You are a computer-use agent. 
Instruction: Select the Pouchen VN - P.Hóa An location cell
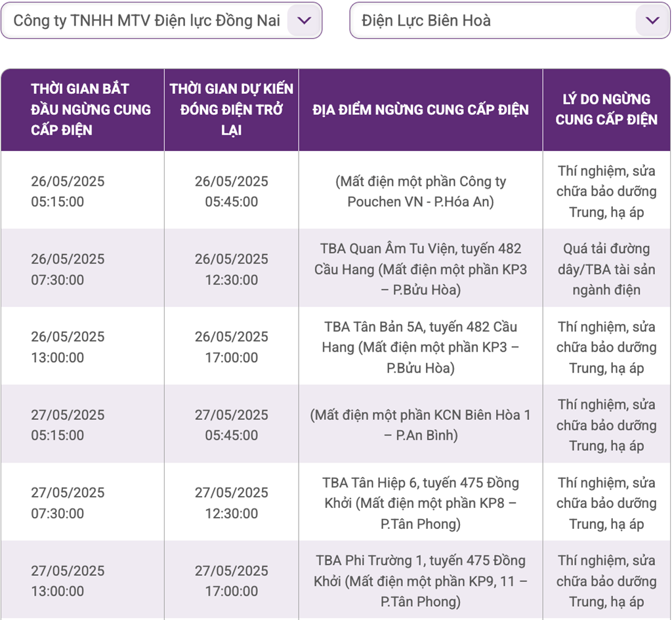[421, 192]
